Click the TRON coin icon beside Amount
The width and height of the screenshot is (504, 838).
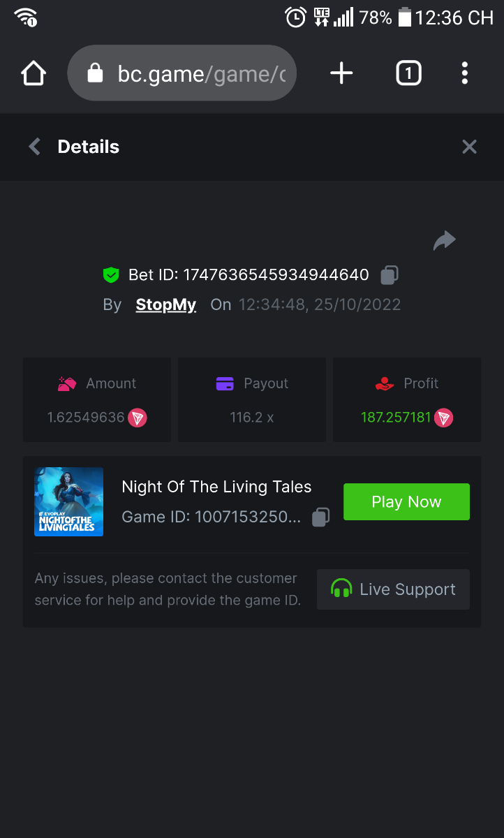(x=138, y=418)
